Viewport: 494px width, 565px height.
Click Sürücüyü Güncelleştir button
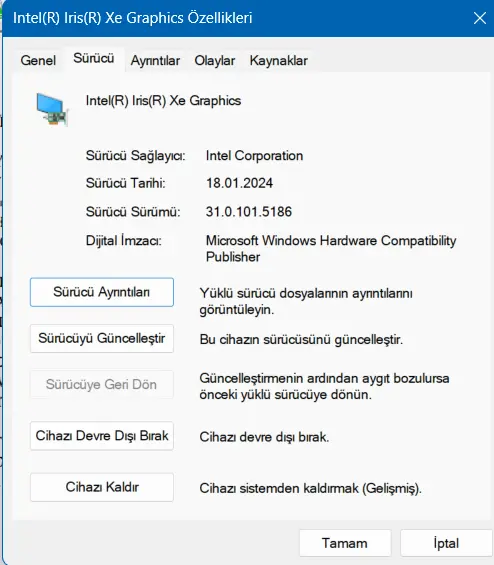pos(102,338)
